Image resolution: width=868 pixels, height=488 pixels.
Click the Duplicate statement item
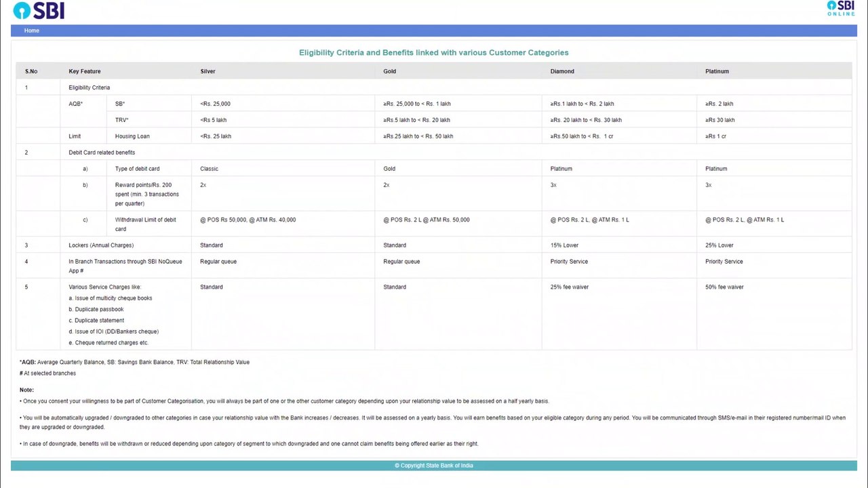pos(96,321)
